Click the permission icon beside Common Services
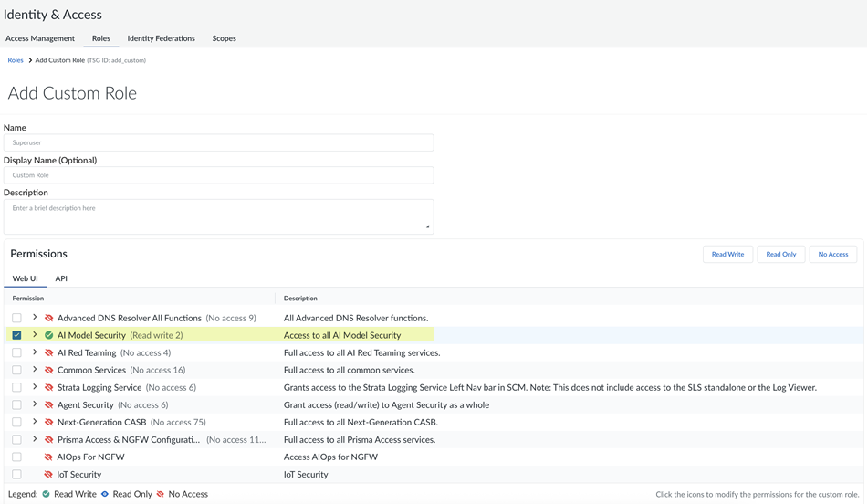This screenshot has height=504, width=868. click(x=49, y=371)
